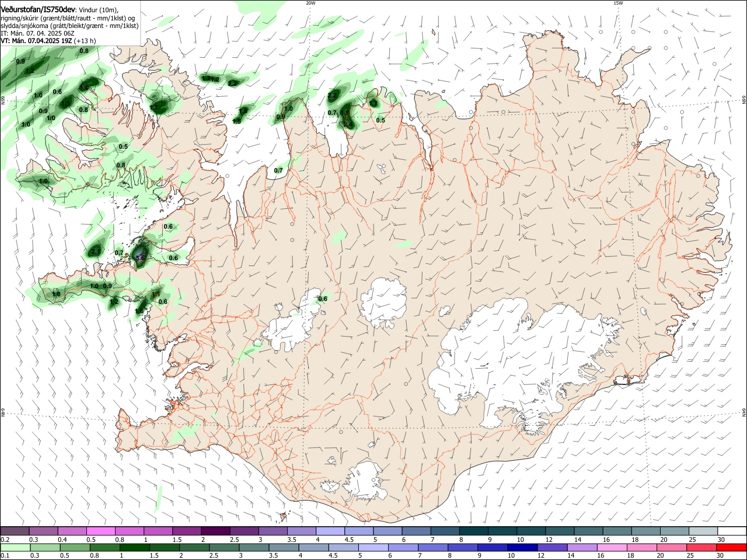Screen dimensions: 747x560
Task: Pick the blue swatch between 8 and 9 in the rain row
Action: point(462,548)
